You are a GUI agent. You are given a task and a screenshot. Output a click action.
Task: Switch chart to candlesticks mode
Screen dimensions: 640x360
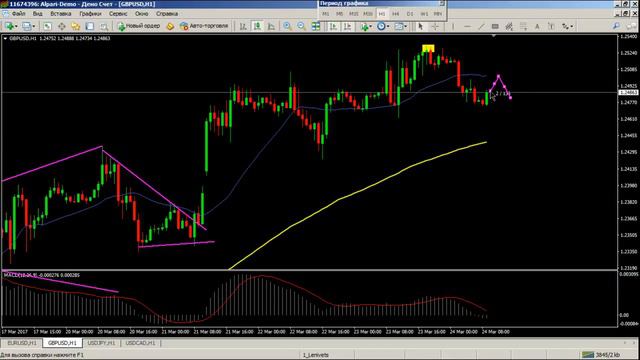(257, 26)
